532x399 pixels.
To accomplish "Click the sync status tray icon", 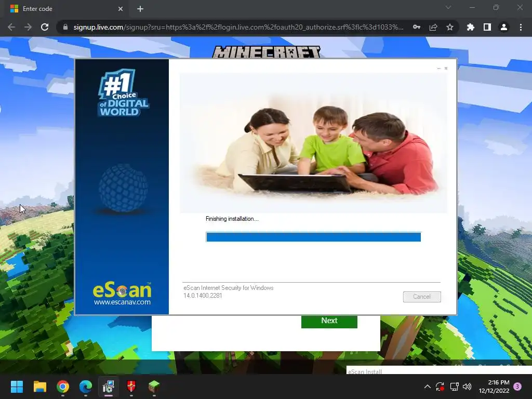I will [440, 387].
